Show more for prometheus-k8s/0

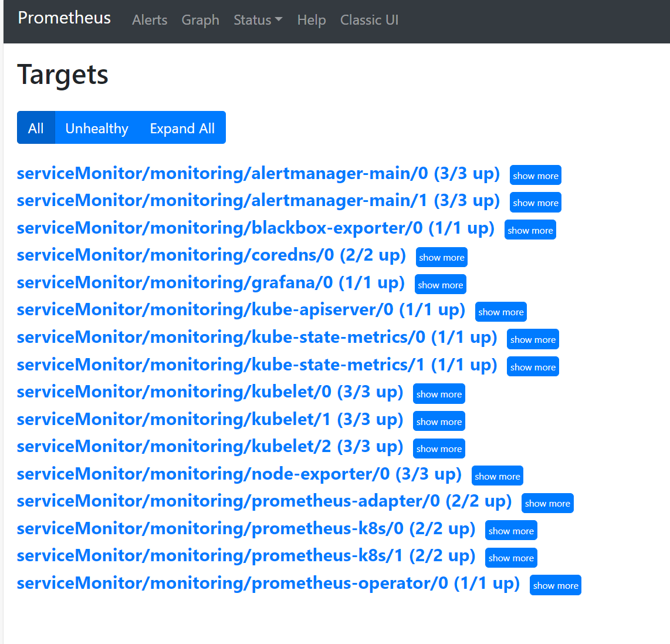tap(511, 531)
